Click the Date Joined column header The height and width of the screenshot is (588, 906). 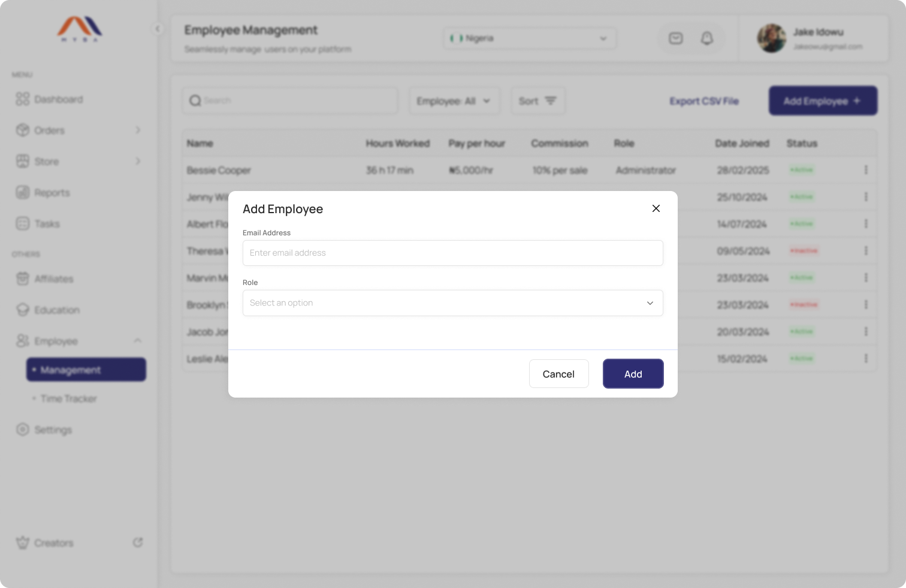pos(742,143)
